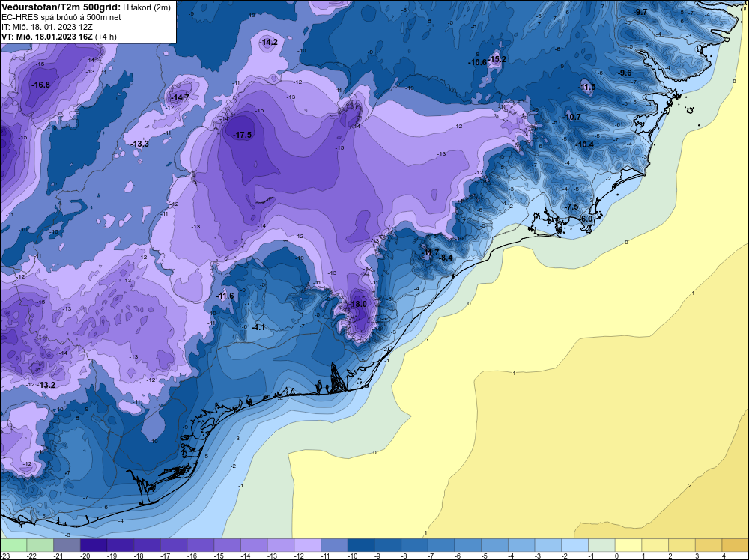
Task: Select the -15.2 temperature label
Action: pyautogui.click(x=497, y=59)
